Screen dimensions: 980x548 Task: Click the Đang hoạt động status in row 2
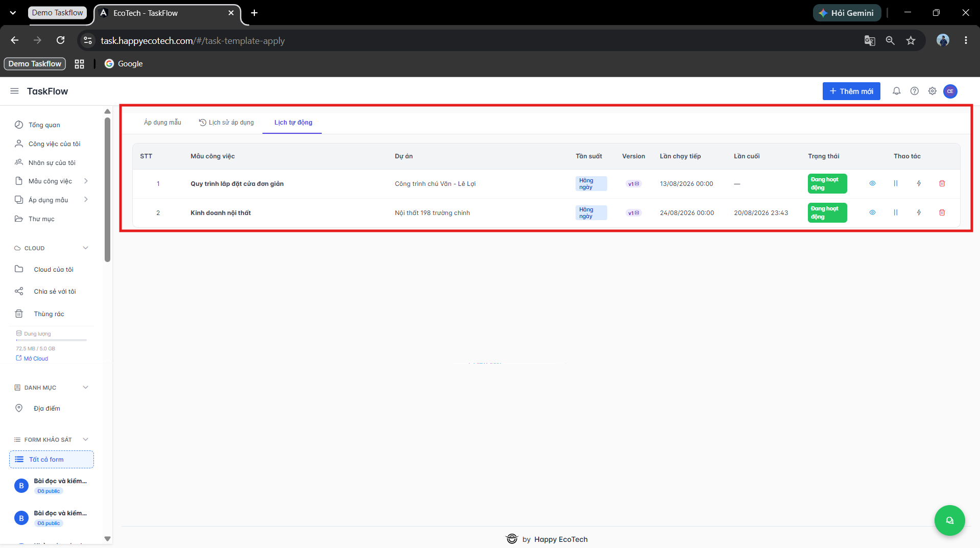tap(827, 212)
